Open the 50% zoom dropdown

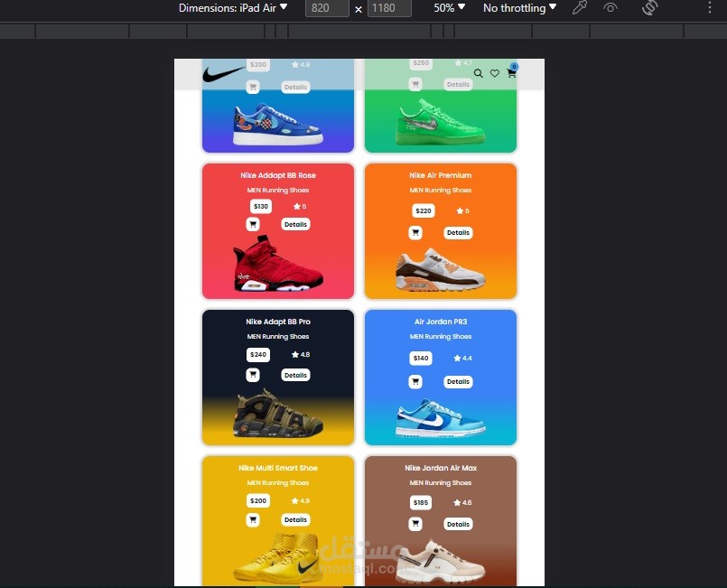(x=449, y=8)
